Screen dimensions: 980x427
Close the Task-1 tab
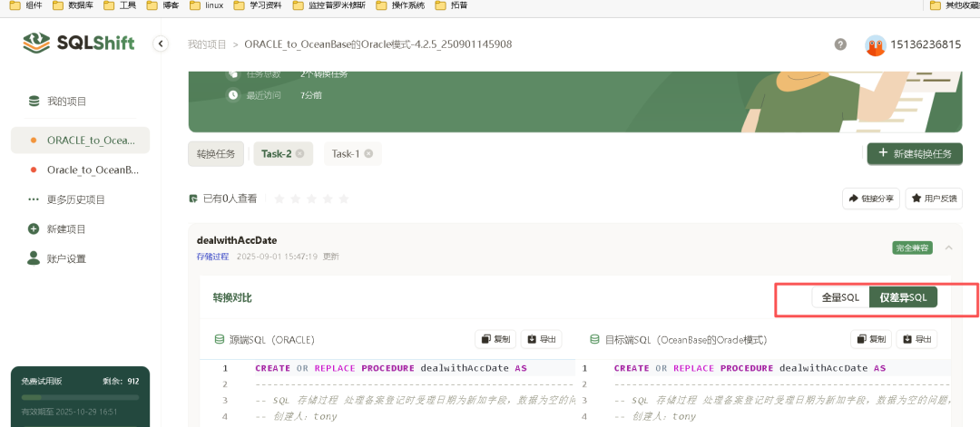[x=368, y=153]
